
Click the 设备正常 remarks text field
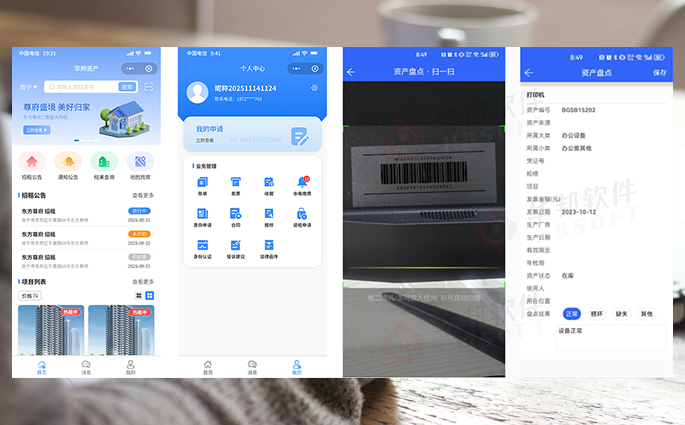(611, 337)
